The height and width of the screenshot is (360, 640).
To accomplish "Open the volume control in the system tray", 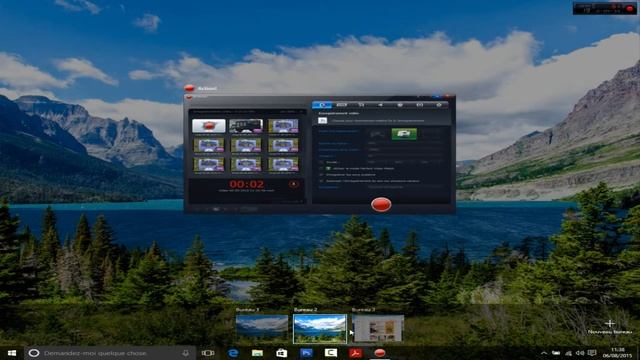I will pyautogui.click(x=580, y=353).
